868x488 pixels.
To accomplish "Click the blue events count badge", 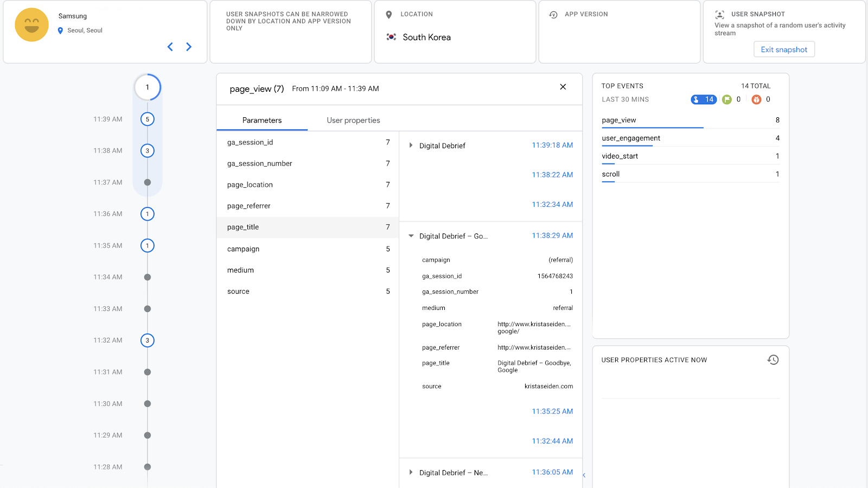I will 703,99.
